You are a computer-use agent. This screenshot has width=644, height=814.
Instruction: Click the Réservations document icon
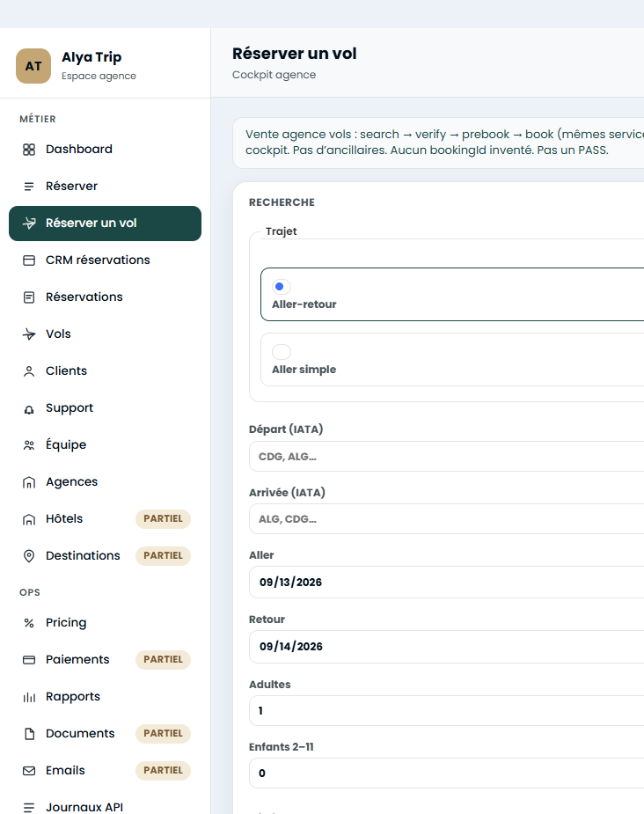(x=29, y=297)
